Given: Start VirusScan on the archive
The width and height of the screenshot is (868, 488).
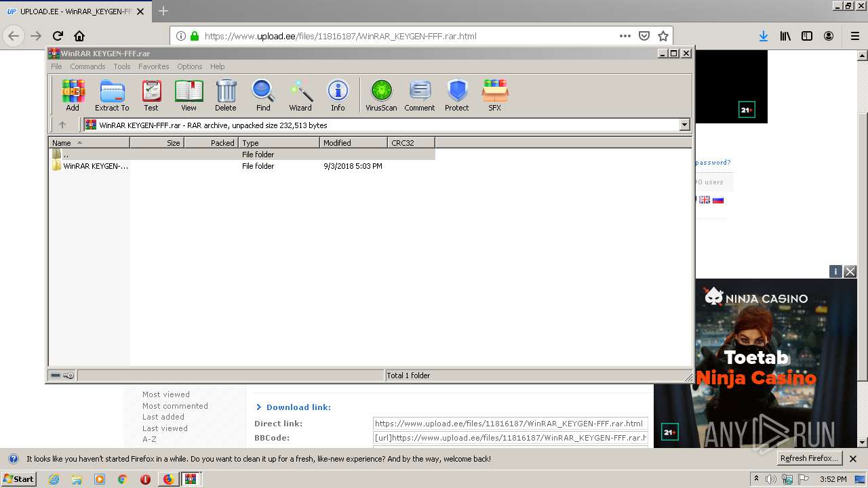Looking at the screenshot, I should pyautogui.click(x=381, y=96).
